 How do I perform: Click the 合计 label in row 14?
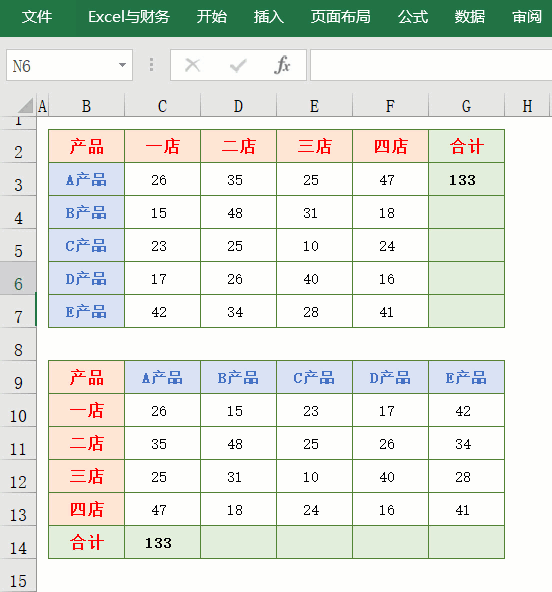(x=86, y=543)
